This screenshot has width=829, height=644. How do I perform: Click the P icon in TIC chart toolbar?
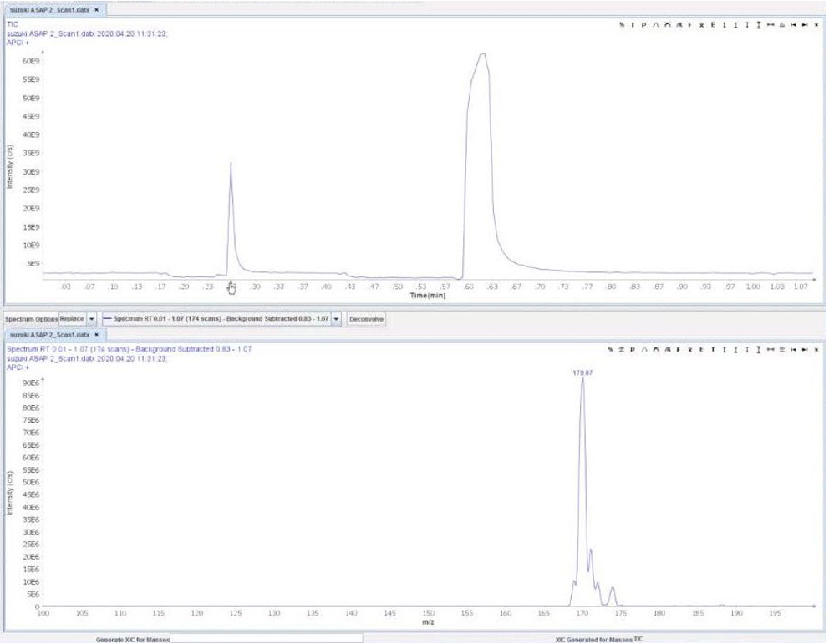point(643,25)
